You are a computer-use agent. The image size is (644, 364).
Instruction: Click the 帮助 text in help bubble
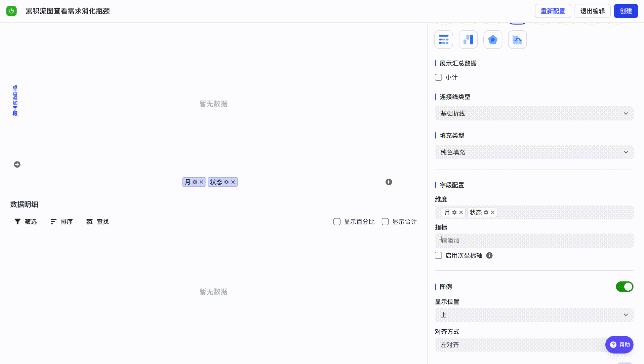(x=625, y=345)
